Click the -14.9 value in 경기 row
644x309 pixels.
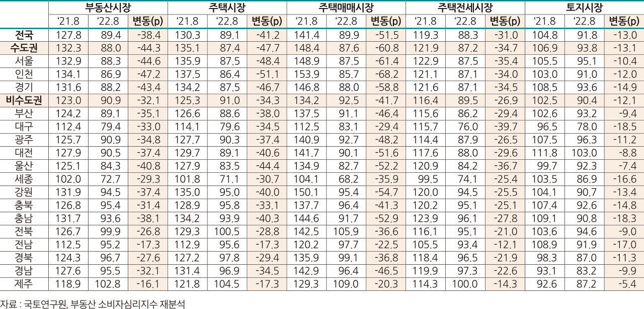click(626, 87)
